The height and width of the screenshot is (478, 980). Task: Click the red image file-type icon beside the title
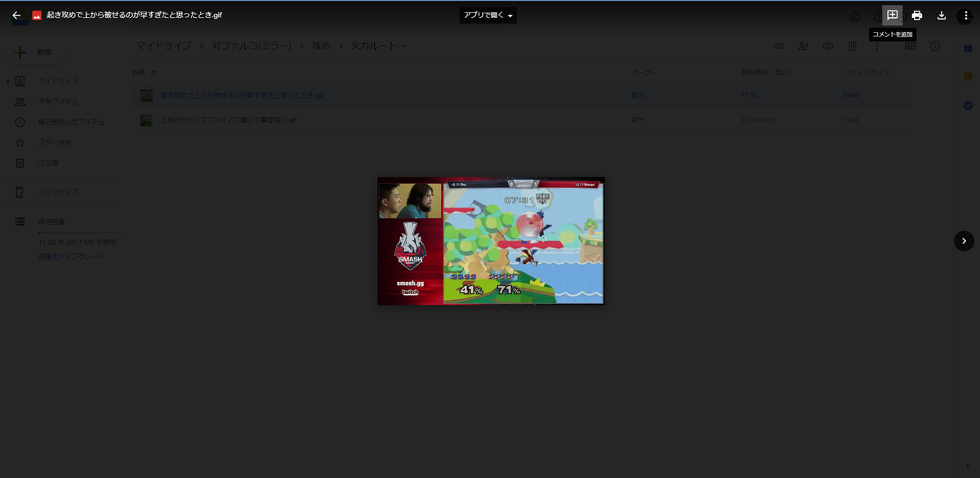tap(37, 16)
